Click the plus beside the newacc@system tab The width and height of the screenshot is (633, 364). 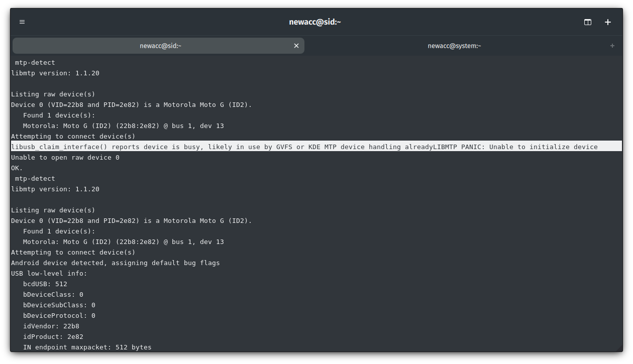click(x=612, y=46)
